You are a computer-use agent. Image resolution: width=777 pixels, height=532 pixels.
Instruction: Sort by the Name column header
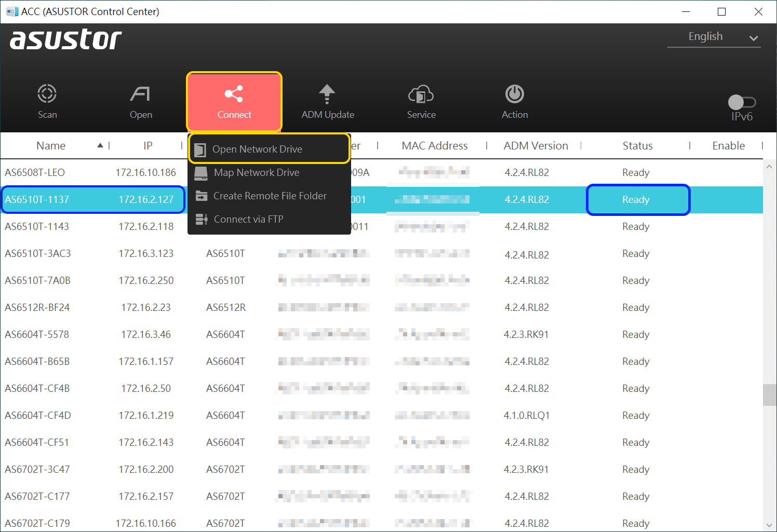point(51,146)
